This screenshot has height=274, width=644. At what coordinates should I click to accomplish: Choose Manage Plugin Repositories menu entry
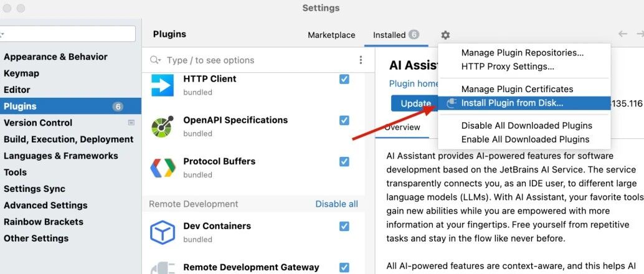click(x=523, y=52)
